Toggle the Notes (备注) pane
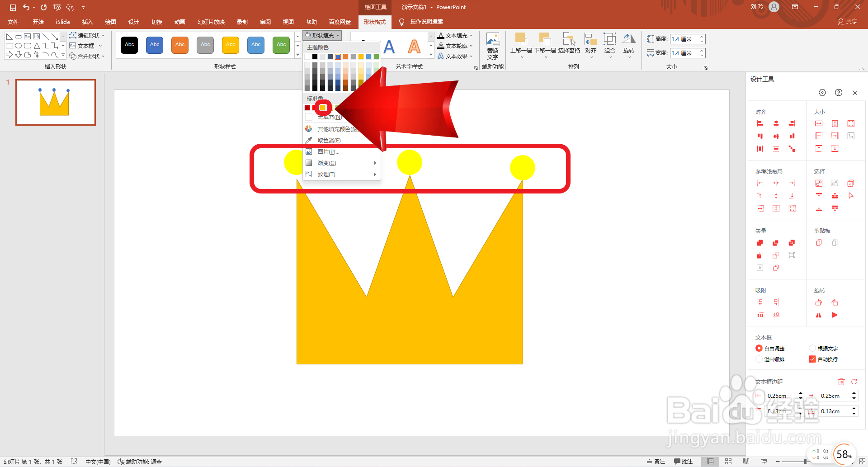The width and height of the screenshot is (868, 467). (x=656, y=462)
